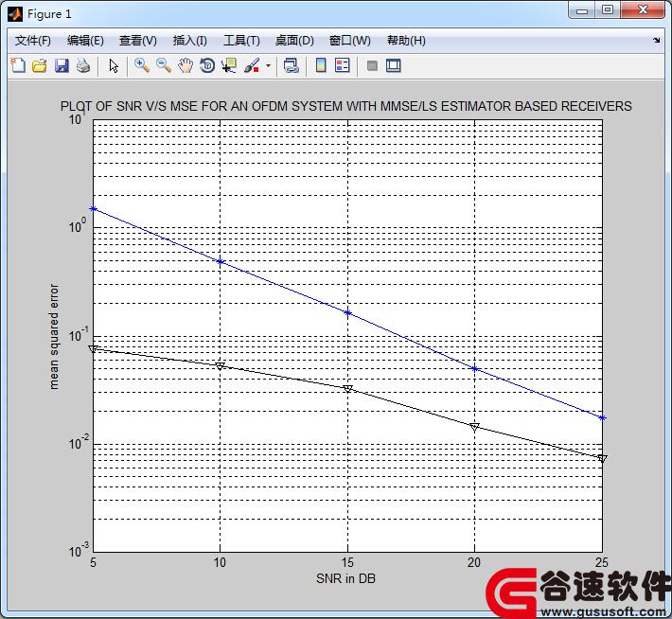The image size is (672, 619).
Task: Print the figure using printer icon
Action: [83, 65]
